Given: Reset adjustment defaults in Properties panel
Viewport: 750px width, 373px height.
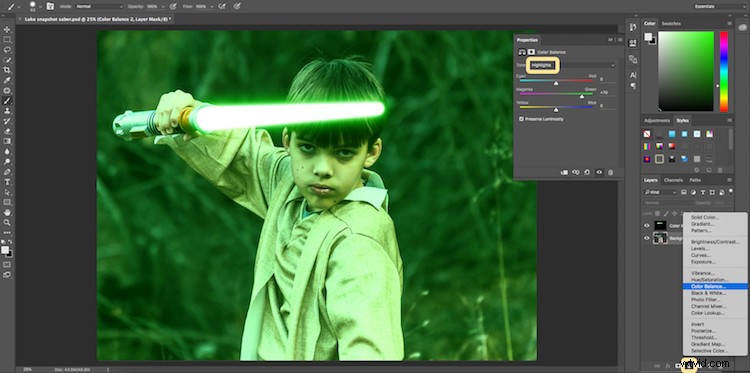Looking at the screenshot, I should pos(587,172).
